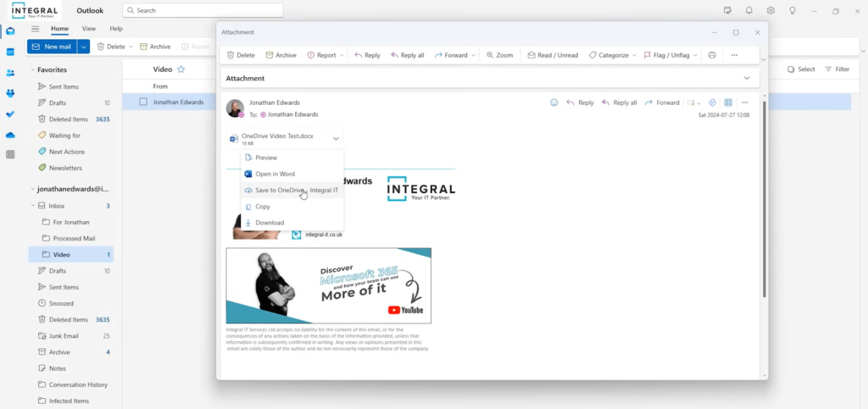This screenshot has height=409, width=868.
Task: Expand the Attachment subject header chevron
Action: click(747, 78)
